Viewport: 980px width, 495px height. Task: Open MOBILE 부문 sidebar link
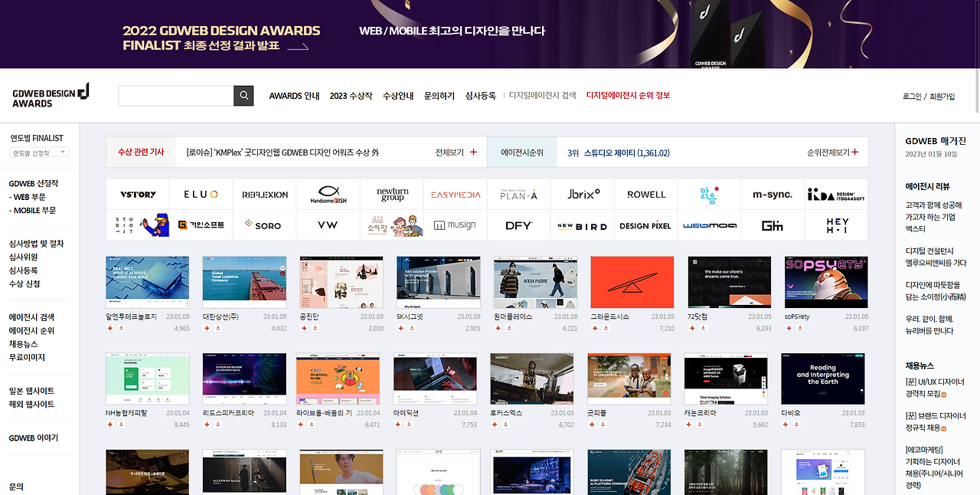[x=32, y=210]
